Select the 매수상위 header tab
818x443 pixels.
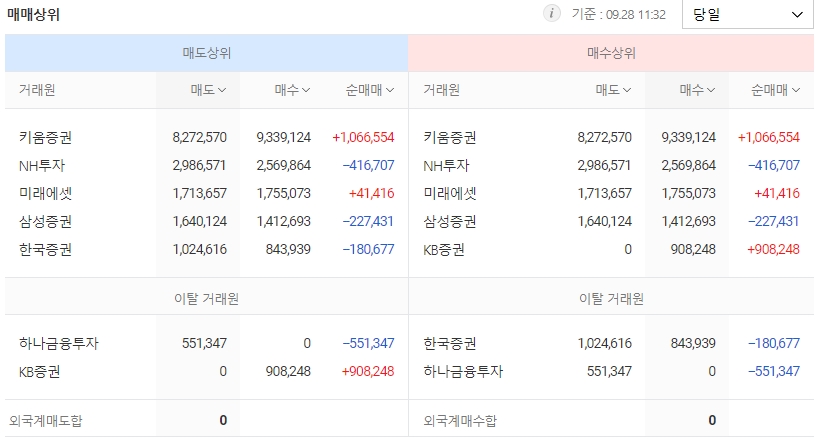click(611, 53)
